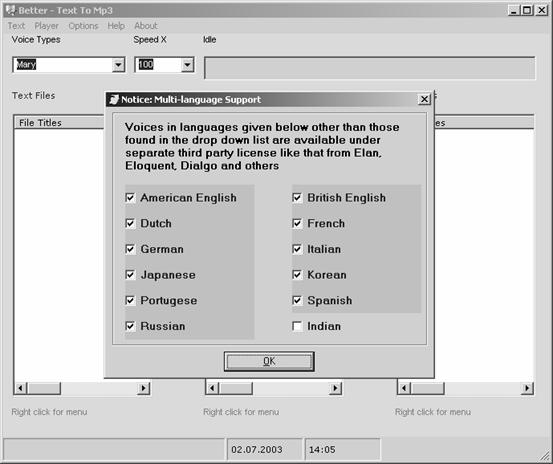The width and height of the screenshot is (553, 464).
Task: Click the File Titles horizontal scrollbar thumb
Action: click(x=44, y=388)
